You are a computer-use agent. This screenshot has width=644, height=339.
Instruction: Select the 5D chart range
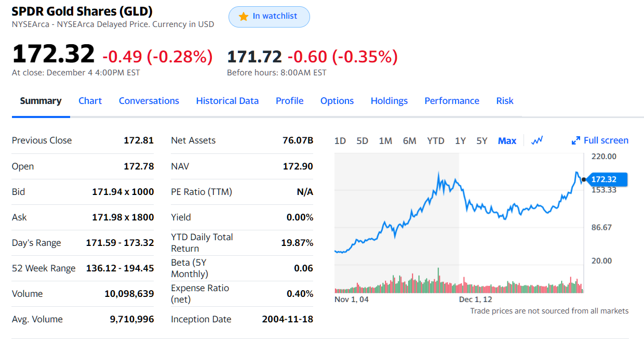pyautogui.click(x=363, y=141)
